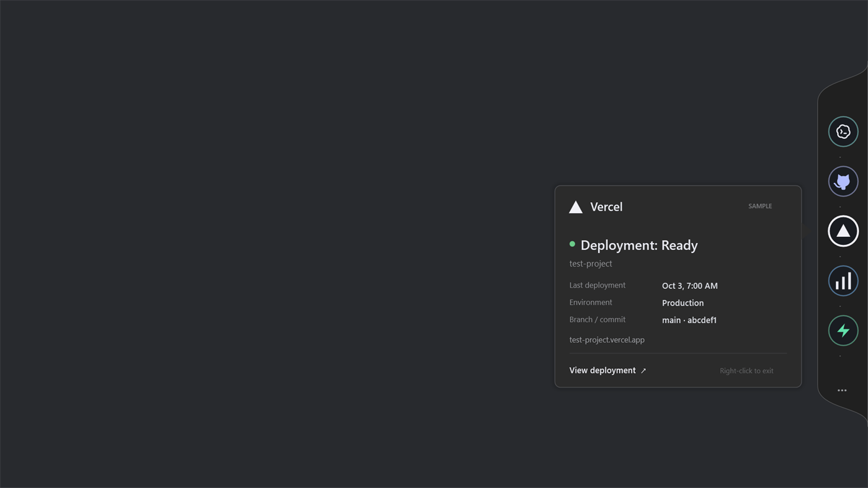Click the external arrow beside View deployment

pyautogui.click(x=643, y=371)
